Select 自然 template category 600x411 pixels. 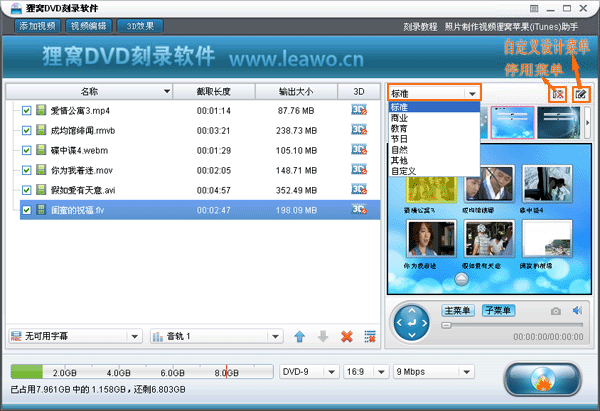tap(434, 150)
